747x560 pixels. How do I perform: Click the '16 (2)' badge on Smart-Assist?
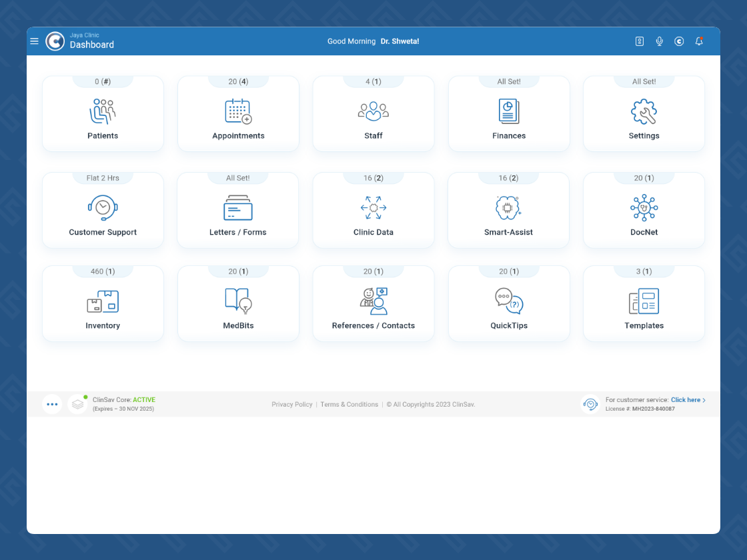(x=508, y=178)
